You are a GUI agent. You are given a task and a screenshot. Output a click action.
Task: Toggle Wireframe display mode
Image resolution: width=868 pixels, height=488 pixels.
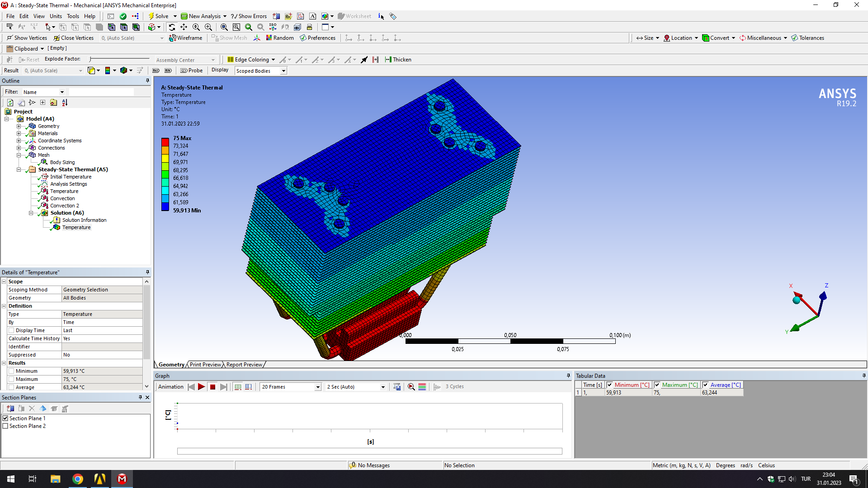point(186,38)
